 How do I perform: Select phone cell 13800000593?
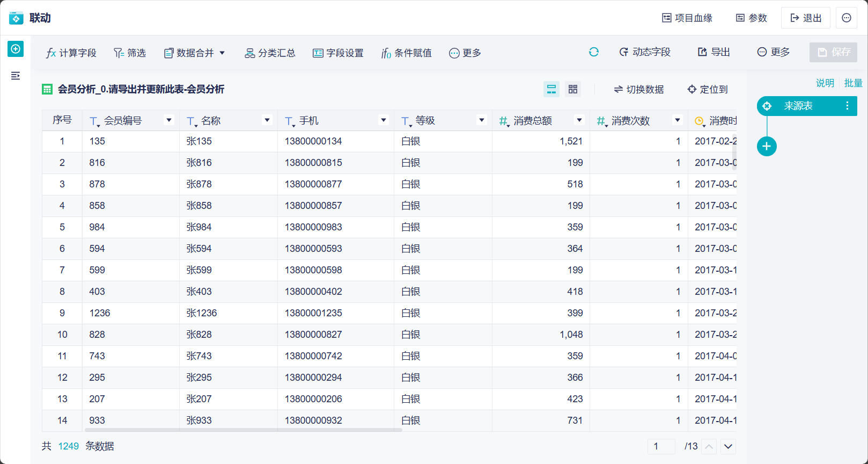pos(336,249)
